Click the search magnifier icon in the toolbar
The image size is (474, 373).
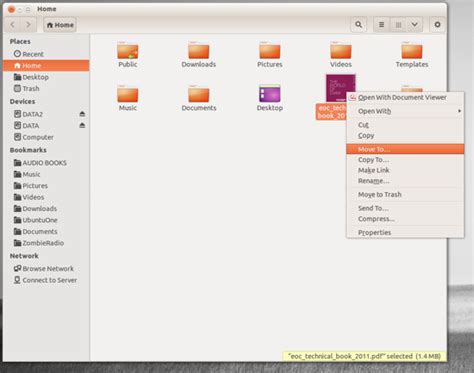358,25
